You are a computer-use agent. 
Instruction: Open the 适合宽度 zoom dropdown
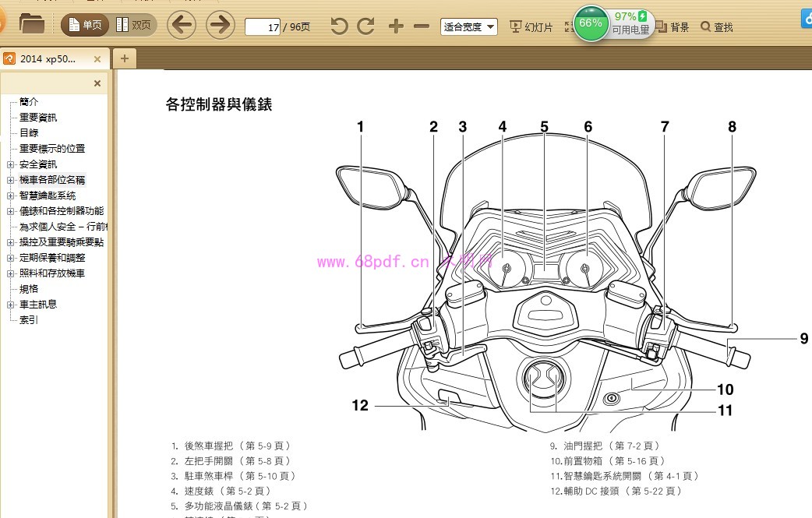[468, 26]
